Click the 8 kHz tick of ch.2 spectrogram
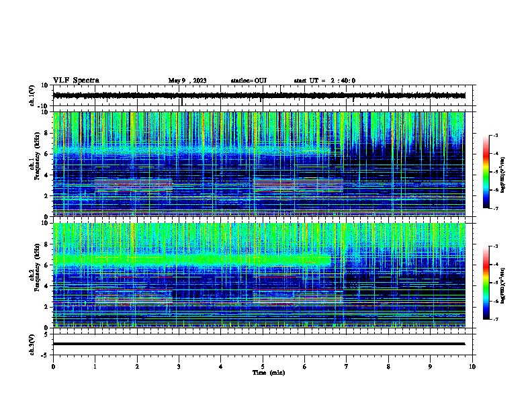This screenshot has width=532, height=411. (46, 244)
